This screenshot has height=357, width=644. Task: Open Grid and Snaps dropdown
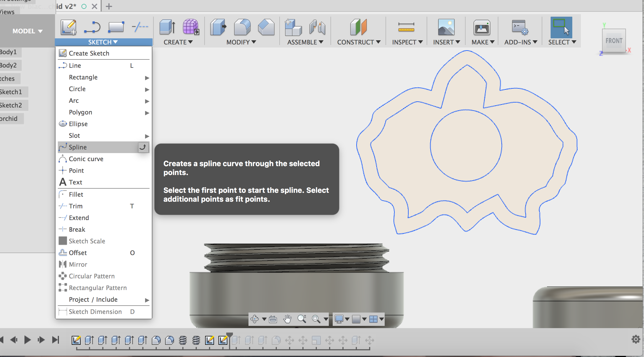pos(364,319)
